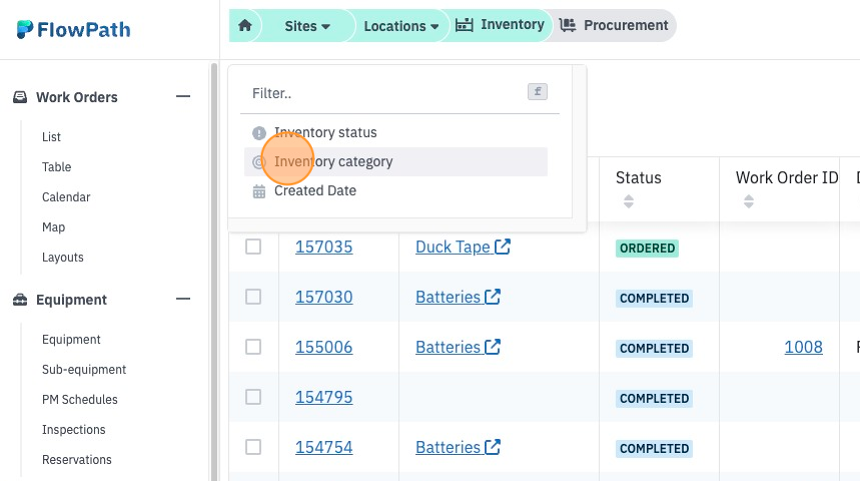The height and width of the screenshot is (481, 860).
Task: Go to the Inventory breadcrumb tab
Action: pos(500,25)
